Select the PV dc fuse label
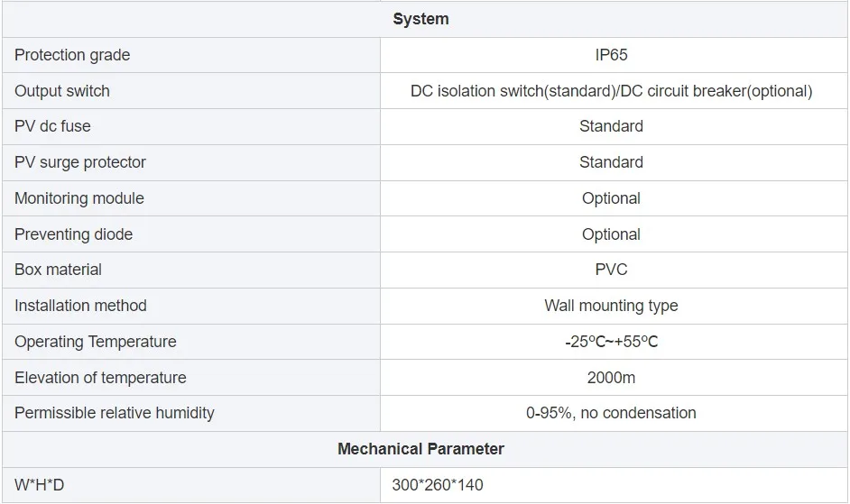Image resolution: width=850 pixels, height=504 pixels. pos(52,126)
